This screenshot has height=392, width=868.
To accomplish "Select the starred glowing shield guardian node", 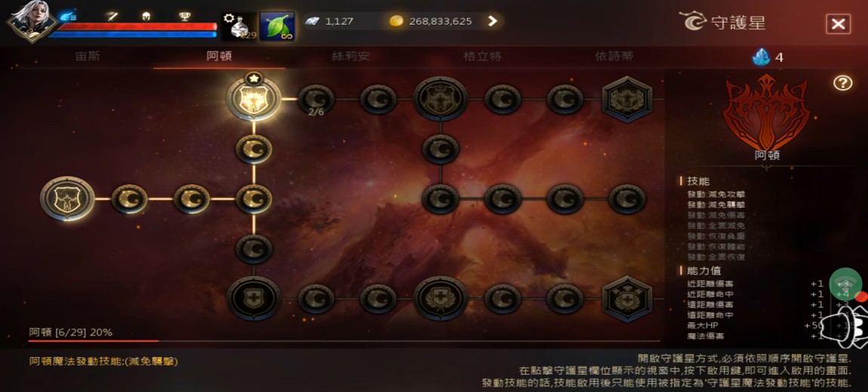I will click(x=254, y=98).
